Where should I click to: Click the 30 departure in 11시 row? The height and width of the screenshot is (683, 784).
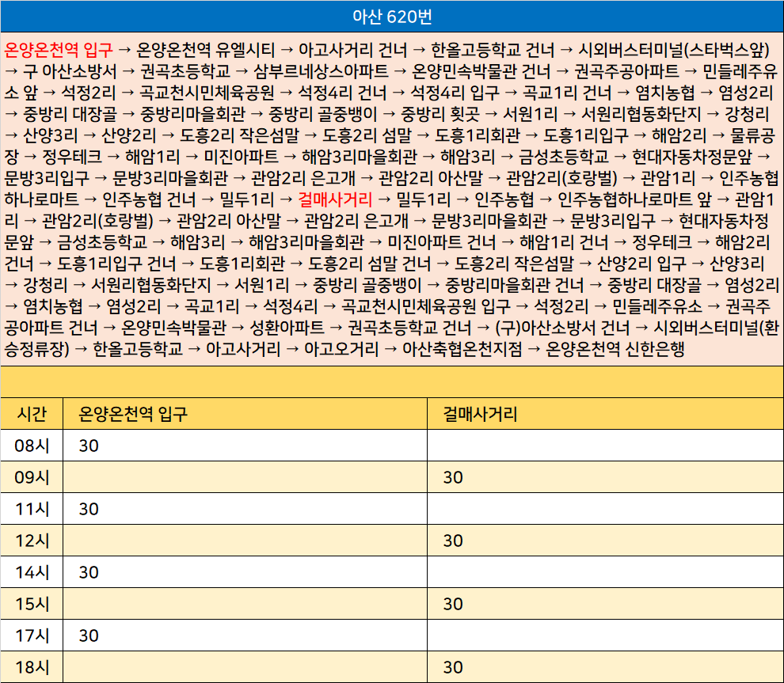[x=89, y=509]
